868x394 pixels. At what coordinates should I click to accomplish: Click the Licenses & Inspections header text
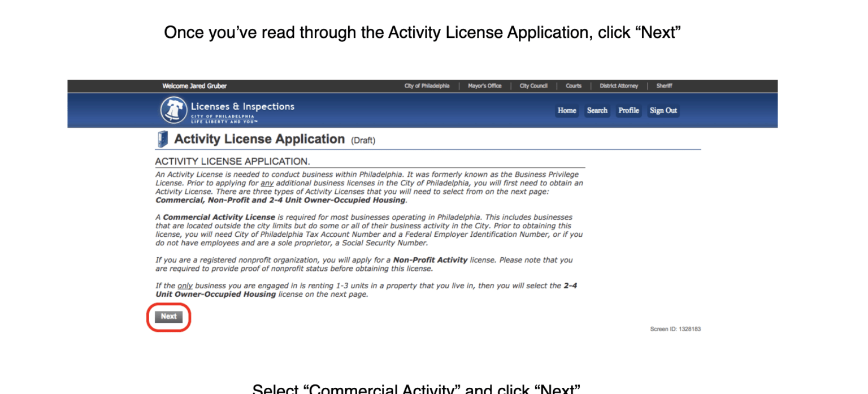(x=243, y=106)
